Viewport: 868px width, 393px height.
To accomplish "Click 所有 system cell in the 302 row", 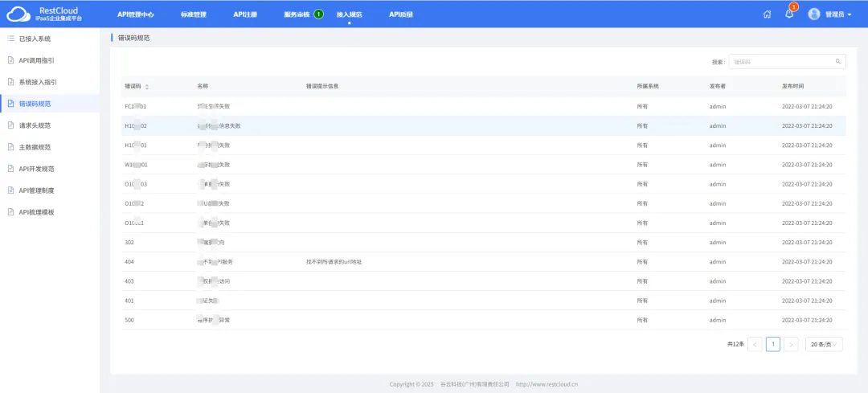I will click(x=642, y=243).
